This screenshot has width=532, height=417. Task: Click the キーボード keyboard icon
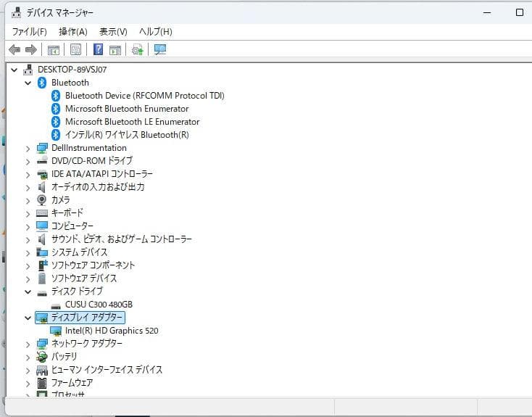[x=42, y=213]
